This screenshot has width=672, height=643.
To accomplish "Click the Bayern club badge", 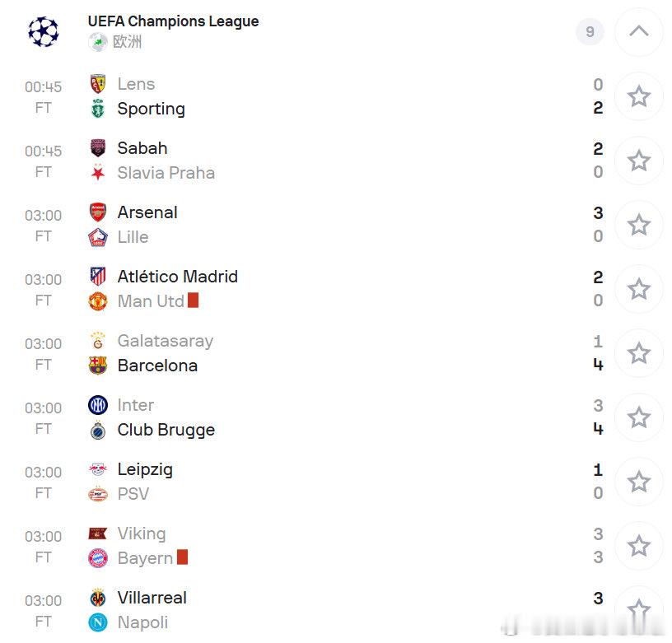I will [98, 558].
